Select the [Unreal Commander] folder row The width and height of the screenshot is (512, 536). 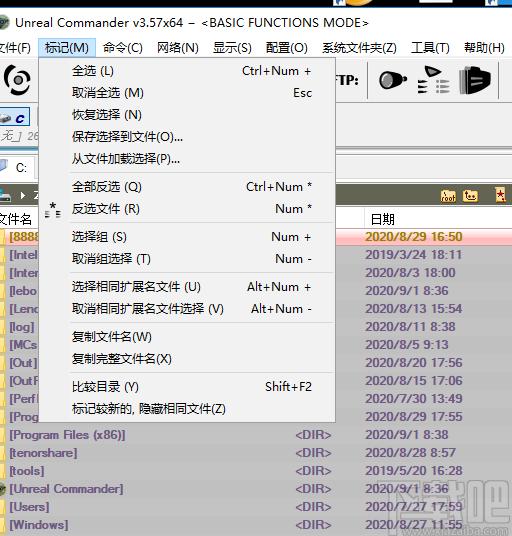tap(256, 489)
